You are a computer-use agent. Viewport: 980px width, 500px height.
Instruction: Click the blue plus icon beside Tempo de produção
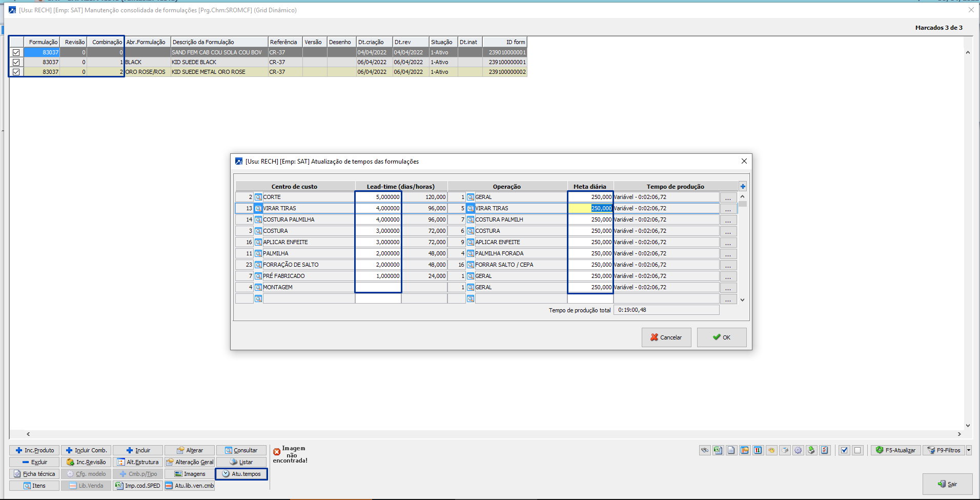click(x=743, y=186)
